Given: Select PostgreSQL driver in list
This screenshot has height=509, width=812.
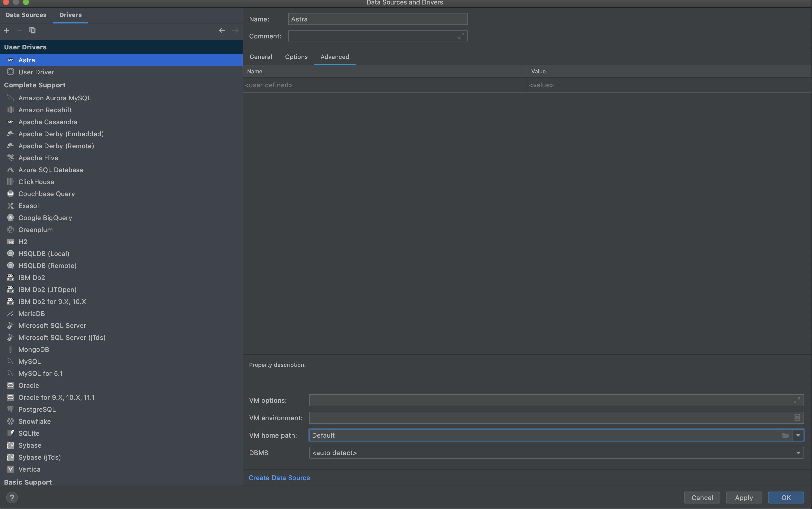Looking at the screenshot, I should point(37,409).
